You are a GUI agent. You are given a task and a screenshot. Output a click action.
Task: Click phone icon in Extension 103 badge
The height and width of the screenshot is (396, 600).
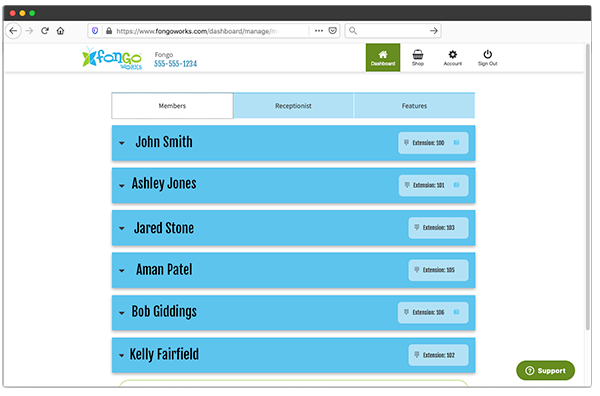[x=417, y=227]
